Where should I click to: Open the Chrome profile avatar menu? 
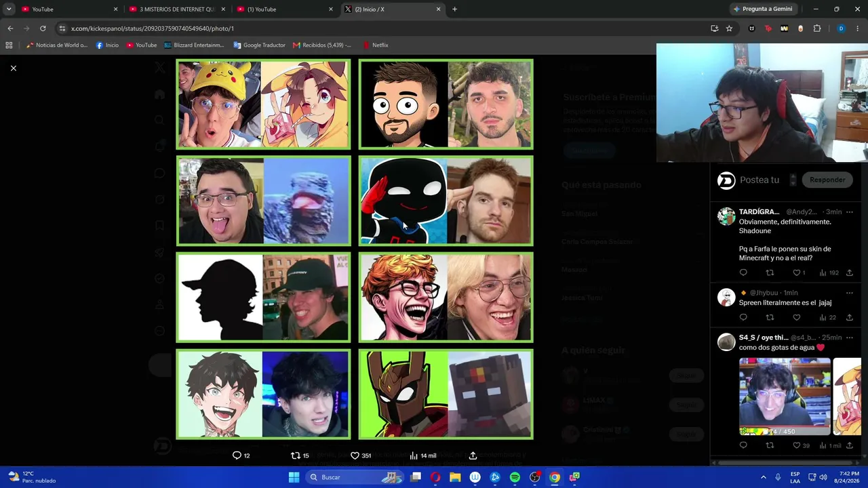click(841, 28)
